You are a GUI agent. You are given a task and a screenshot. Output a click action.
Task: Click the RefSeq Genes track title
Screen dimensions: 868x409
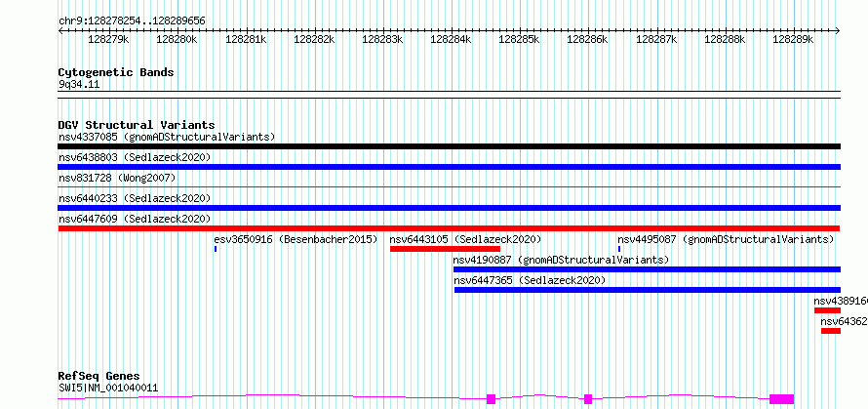coord(99,377)
